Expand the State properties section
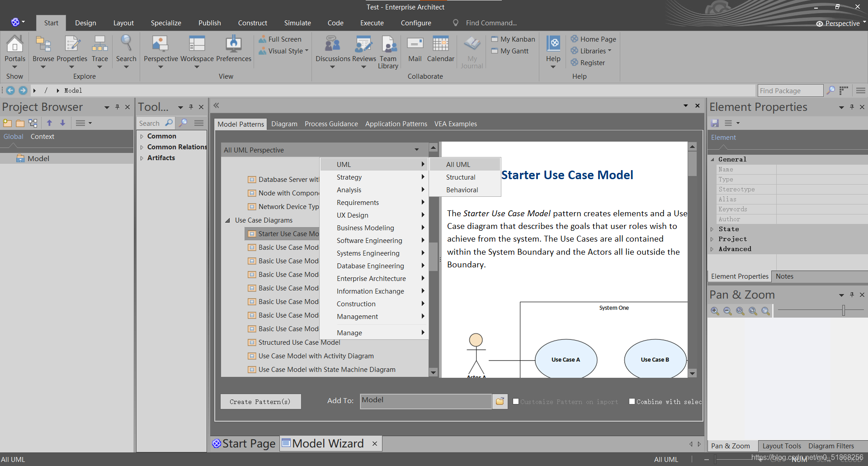Image resolution: width=868 pixels, height=466 pixels. tap(712, 229)
